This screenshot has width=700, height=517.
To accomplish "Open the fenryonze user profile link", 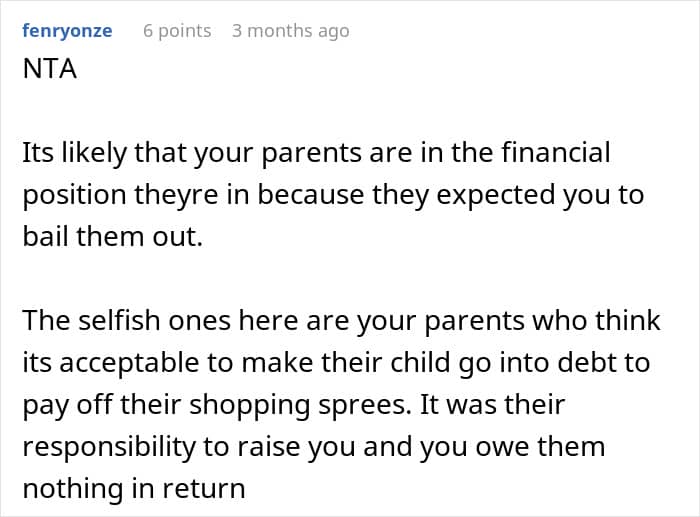I will (x=67, y=31).
